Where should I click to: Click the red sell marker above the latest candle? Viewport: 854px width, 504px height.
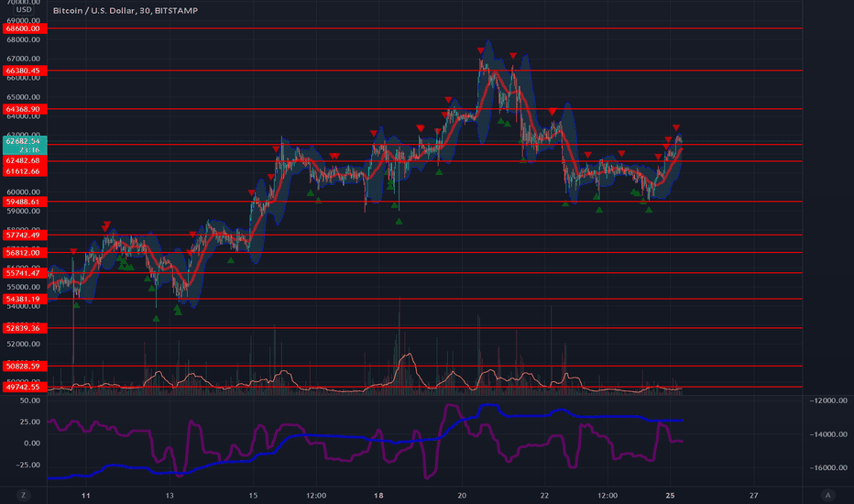coord(676,127)
